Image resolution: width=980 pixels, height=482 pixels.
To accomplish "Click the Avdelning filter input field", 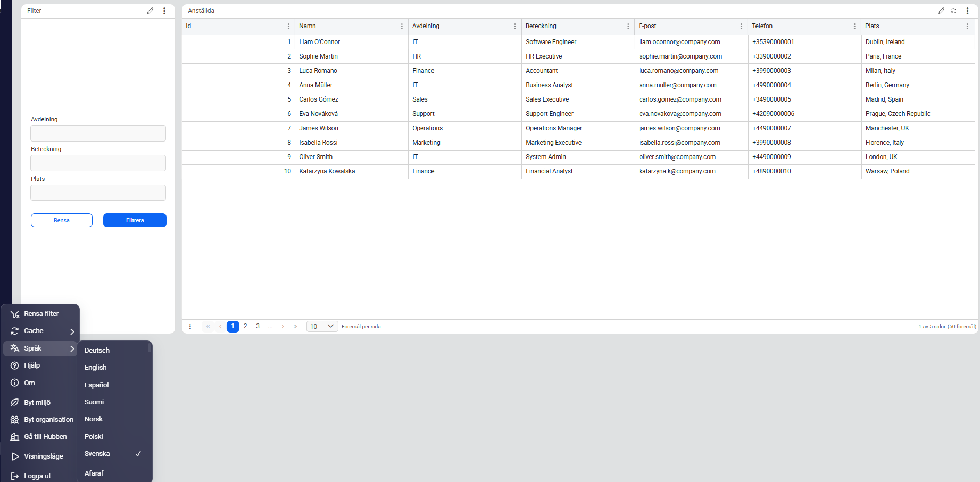I will click(98, 134).
